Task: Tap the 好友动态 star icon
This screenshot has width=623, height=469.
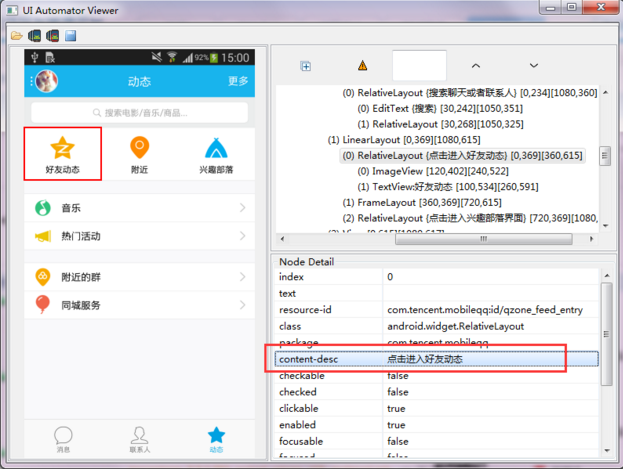Action: (x=62, y=147)
